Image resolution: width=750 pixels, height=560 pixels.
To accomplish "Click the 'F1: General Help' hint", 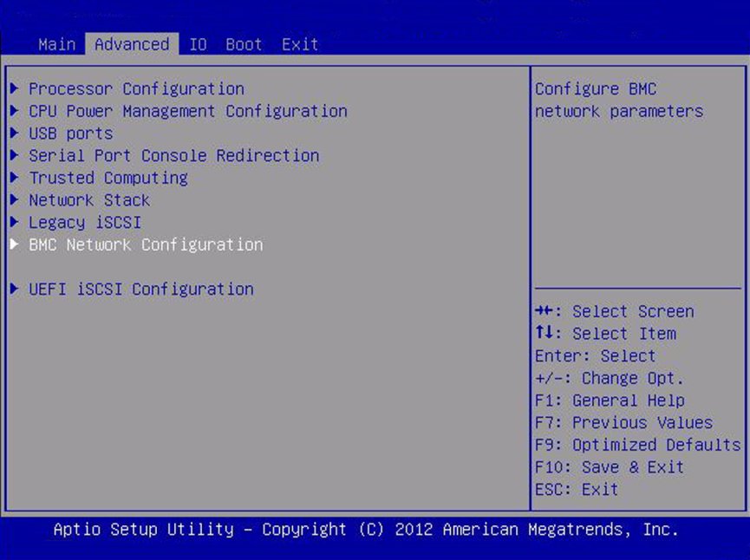I will point(610,400).
